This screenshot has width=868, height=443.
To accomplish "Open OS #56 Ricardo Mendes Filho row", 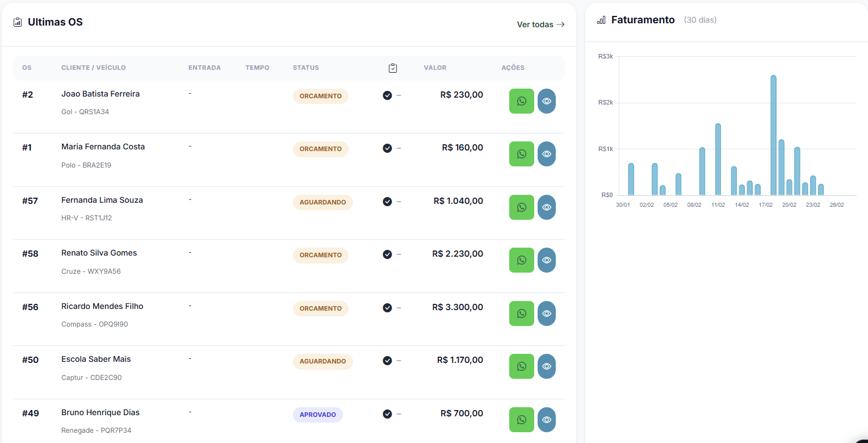I will click(102, 307).
